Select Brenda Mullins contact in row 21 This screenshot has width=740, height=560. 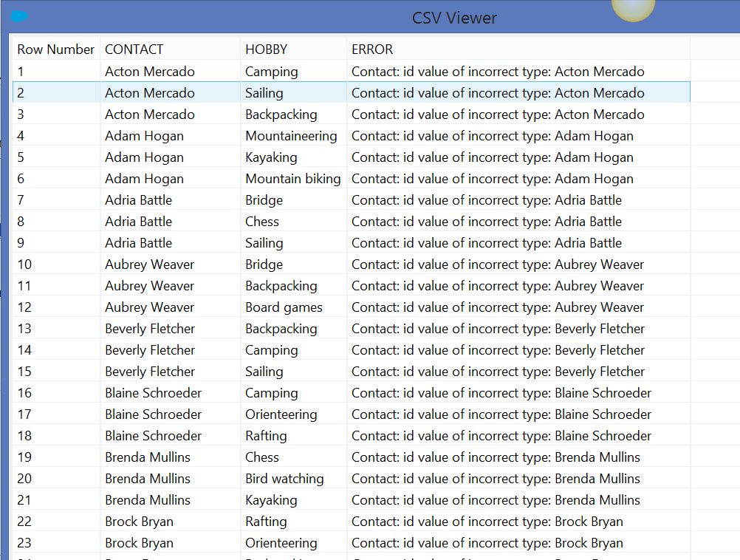[x=148, y=500]
